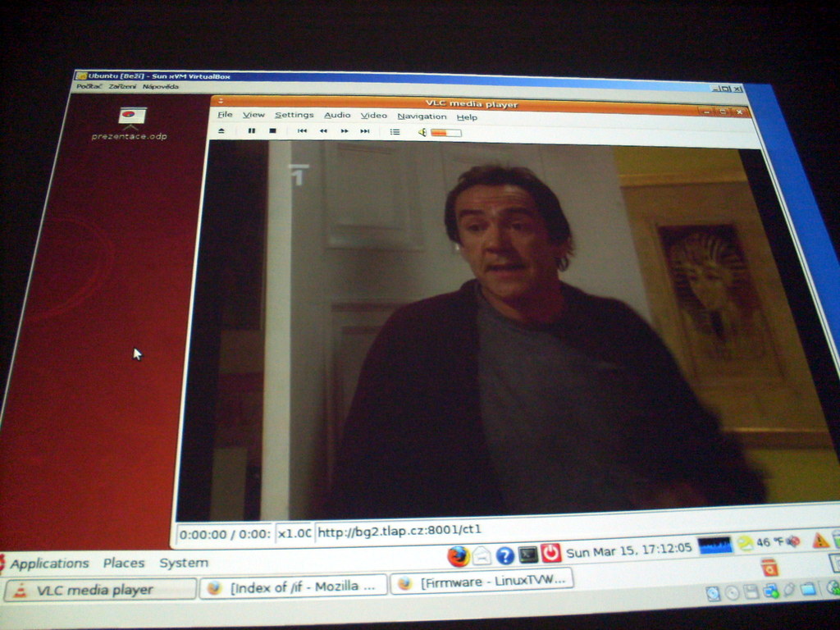Open the VLC playlist icon

[x=395, y=132]
